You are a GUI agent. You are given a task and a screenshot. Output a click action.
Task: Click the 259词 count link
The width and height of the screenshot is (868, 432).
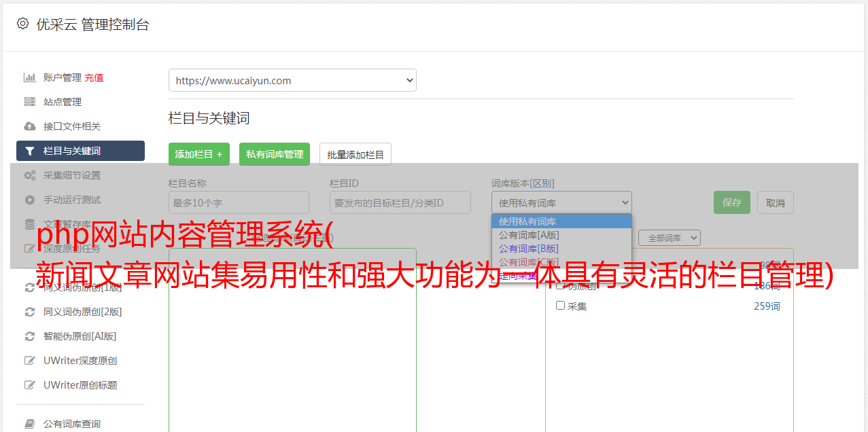pos(767,306)
